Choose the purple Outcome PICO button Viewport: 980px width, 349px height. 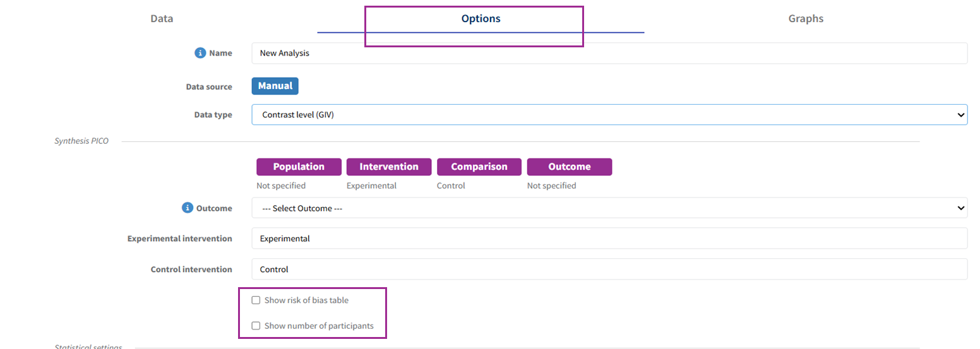[x=569, y=167]
